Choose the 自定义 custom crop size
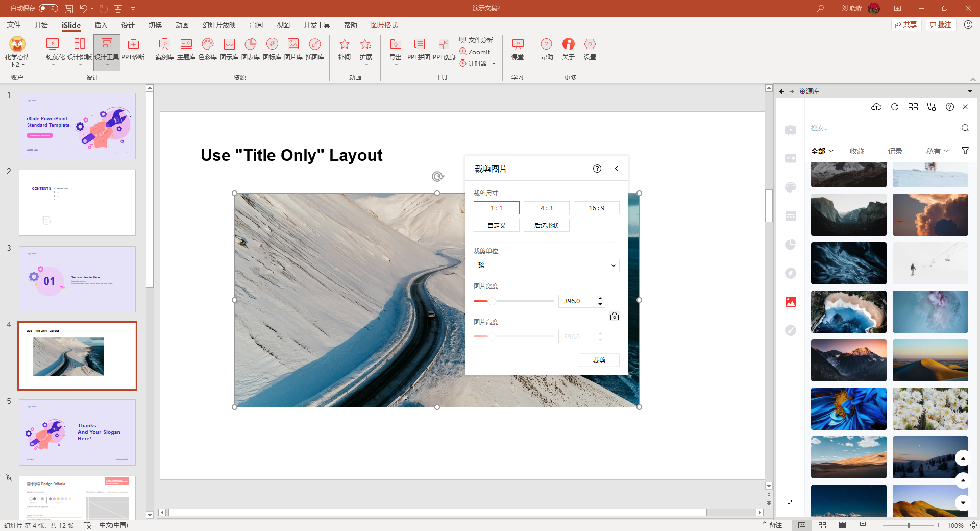The width and height of the screenshot is (980, 531). (497, 225)
